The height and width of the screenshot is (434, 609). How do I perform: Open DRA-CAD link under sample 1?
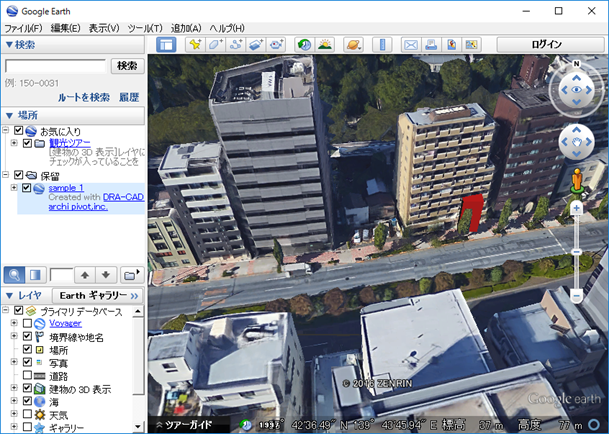click(124, 197)
